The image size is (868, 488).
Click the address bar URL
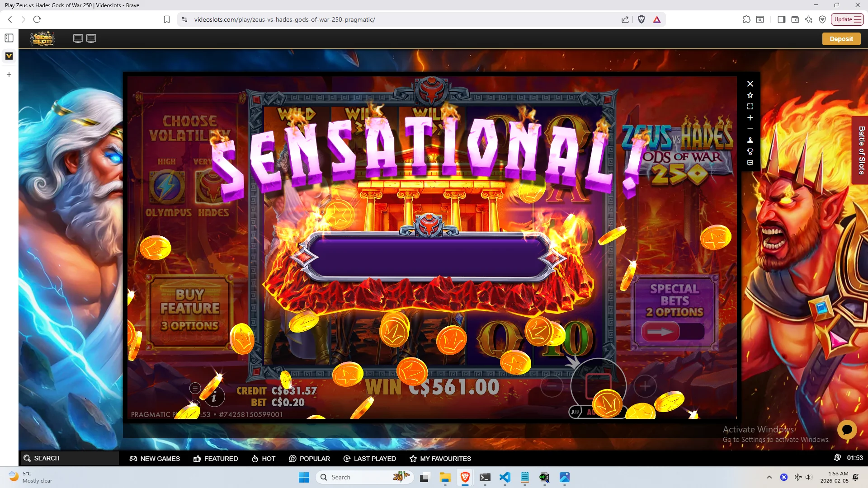pos(285,19)
